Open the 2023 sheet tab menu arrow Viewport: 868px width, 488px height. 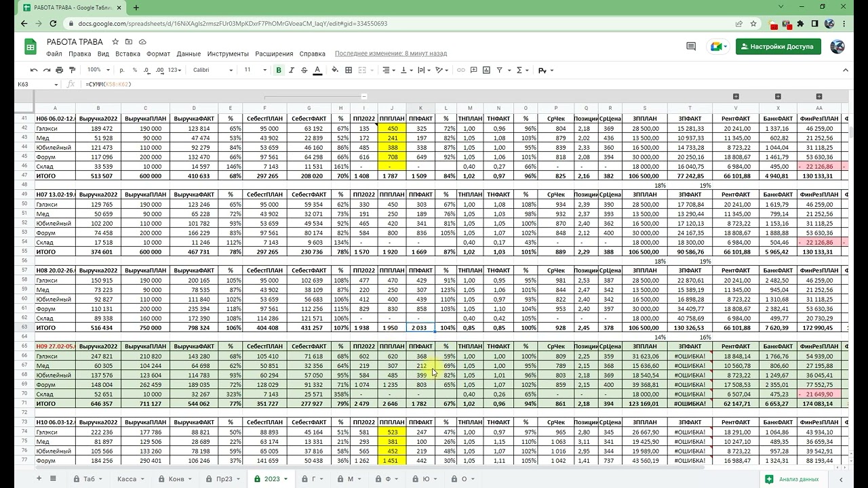coord(286,479)
